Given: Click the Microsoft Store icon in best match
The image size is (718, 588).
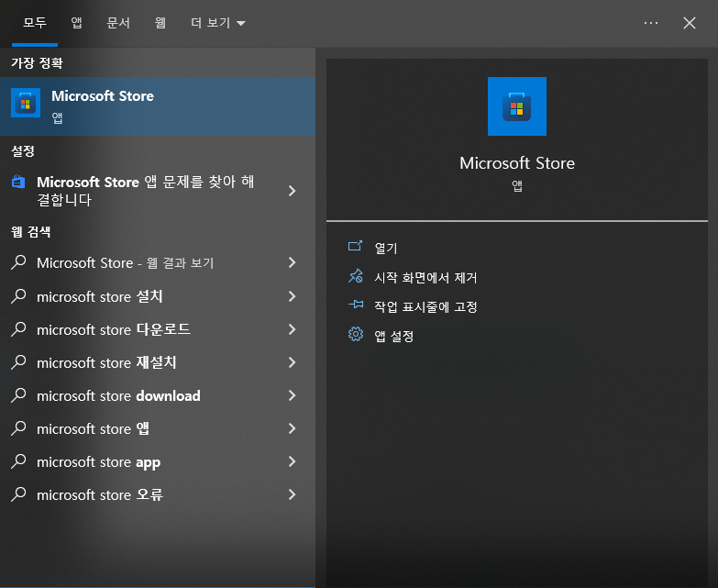Looking at the screenshot, I should [x=26, y=103].
